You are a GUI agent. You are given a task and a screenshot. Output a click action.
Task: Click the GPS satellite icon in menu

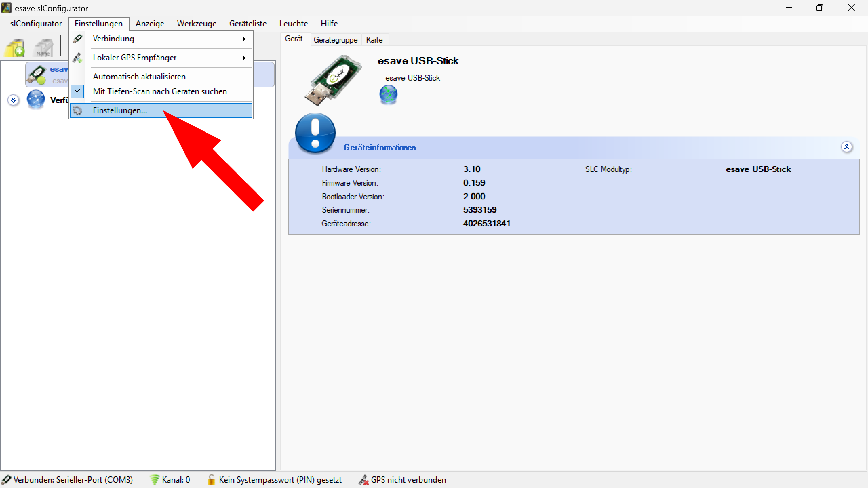tap(78, 58)
